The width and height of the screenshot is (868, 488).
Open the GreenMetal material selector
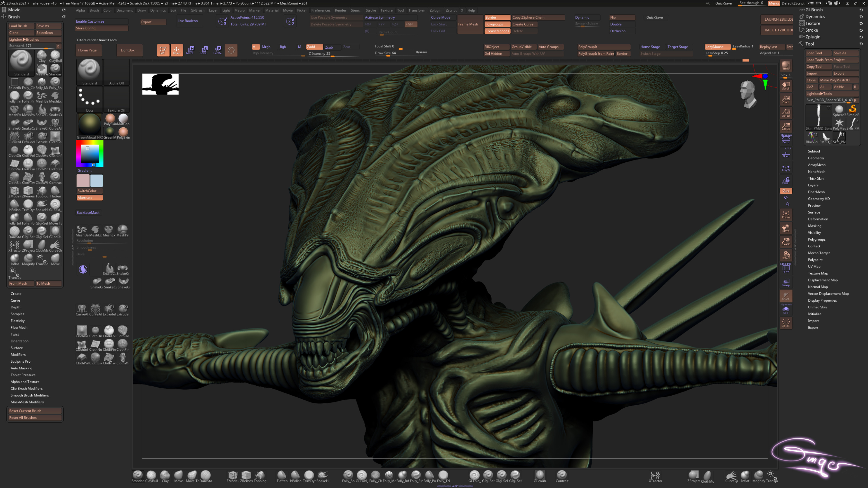89,126
